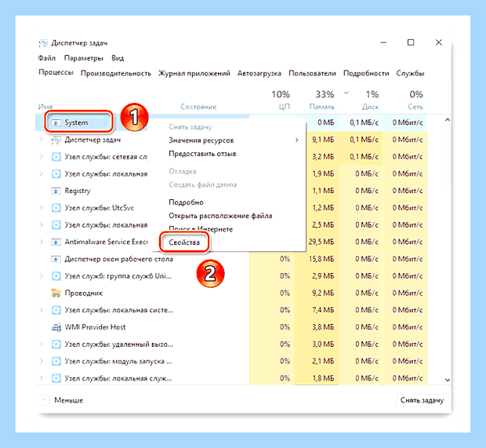Screen dimensions: 486x448
Task: Click the 29,5 МБ memory value
Action: [321, 242]
